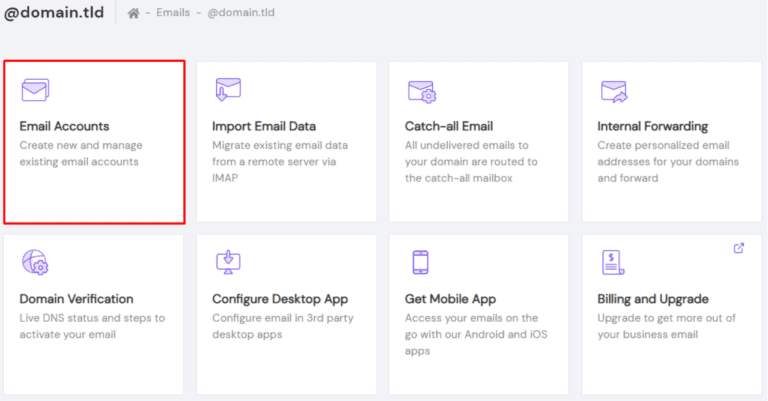Click the external link icon on Billing card
The height and width of the screenshot is (401, 768).
[739, 248]
